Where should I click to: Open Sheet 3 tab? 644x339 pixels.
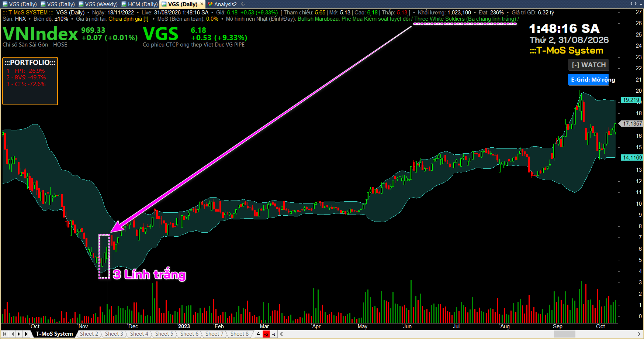(114, 334)
